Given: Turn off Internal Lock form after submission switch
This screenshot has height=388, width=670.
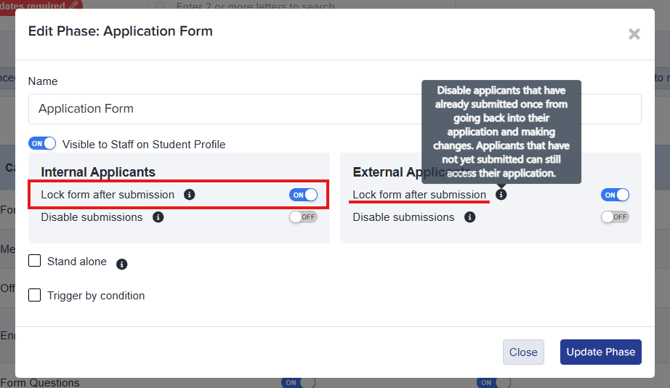Looking at the screenshot, I should (303, 195).
